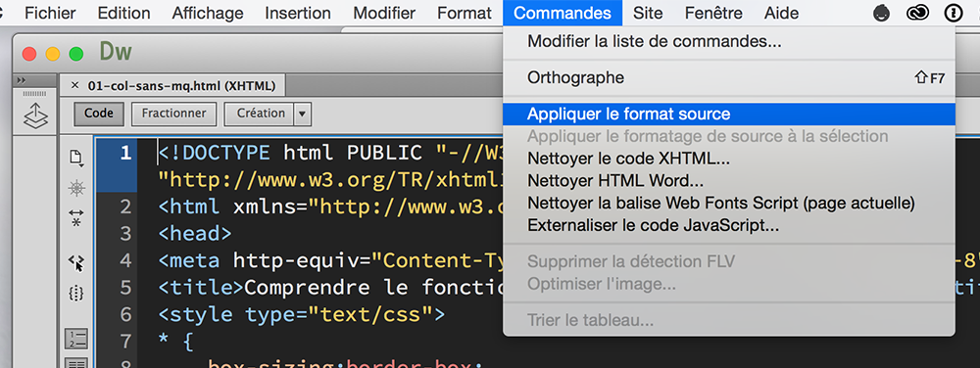Click the balance braces icon
Screen dimensions: 980x368
pos(76,294)
